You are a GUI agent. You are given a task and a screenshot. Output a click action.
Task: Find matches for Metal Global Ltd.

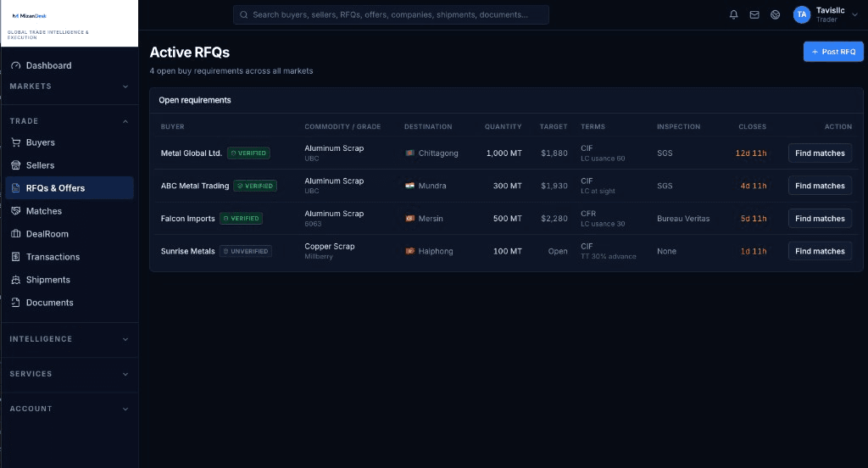(820, 153)
